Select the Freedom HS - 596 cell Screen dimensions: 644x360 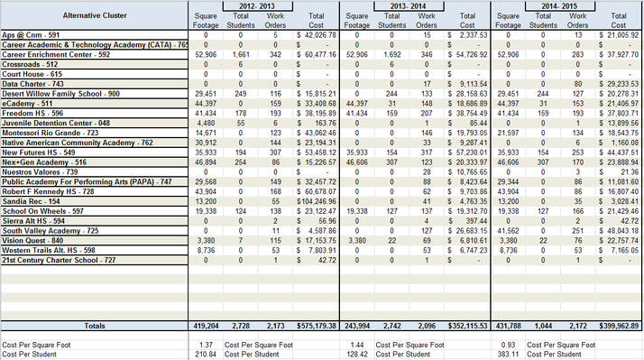pyautogui.click(x=95, y=114)
